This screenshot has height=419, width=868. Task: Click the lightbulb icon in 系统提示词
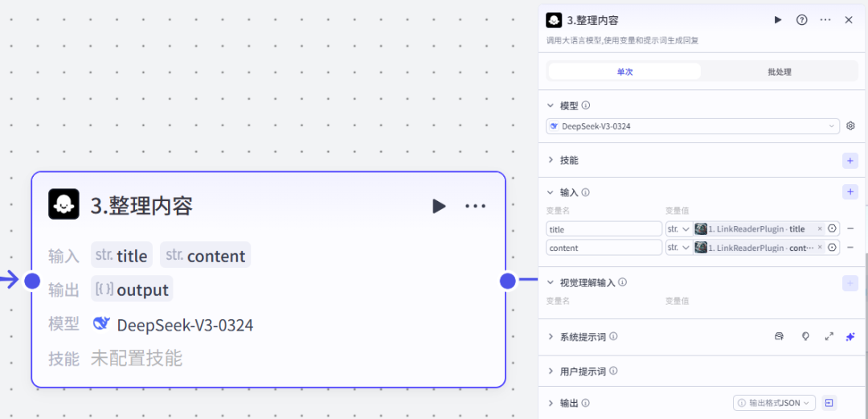tap(806, 336)
